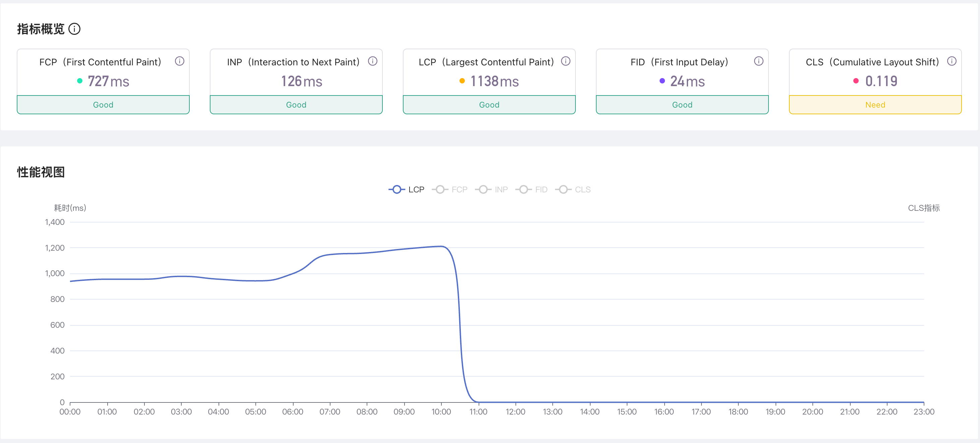Select the INP metric card value

[x=301, y=81]
